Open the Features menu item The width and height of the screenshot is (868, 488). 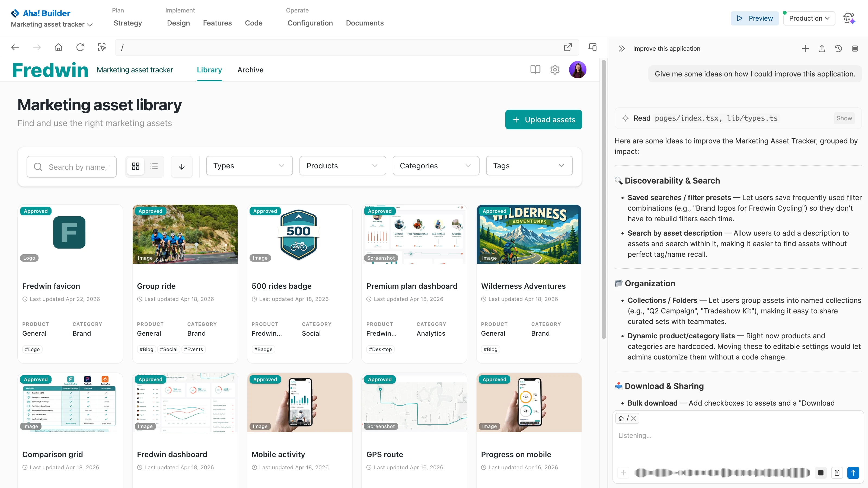(217, 23)
